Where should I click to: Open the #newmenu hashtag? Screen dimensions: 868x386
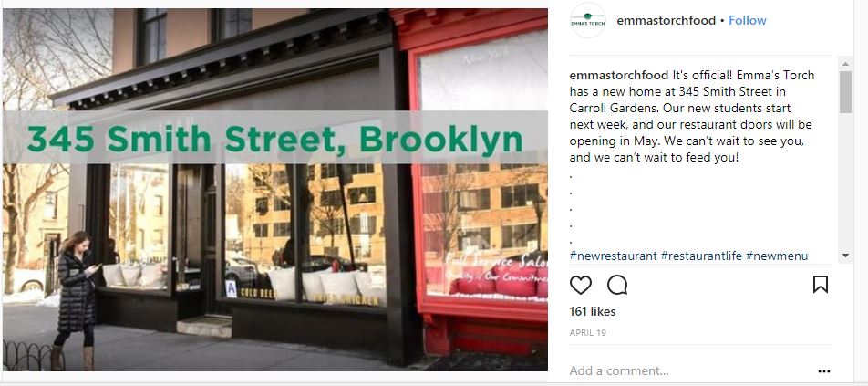pyautogui.click(x=777, y=256)
